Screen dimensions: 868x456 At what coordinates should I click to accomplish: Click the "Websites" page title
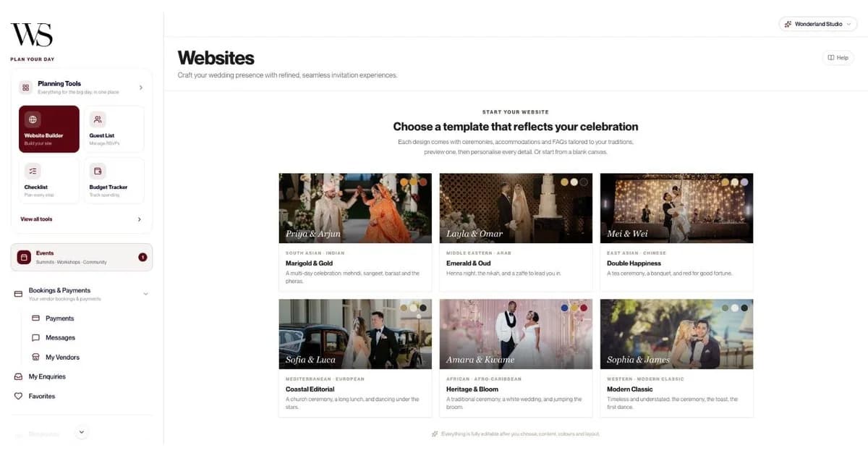coord(216,58)
